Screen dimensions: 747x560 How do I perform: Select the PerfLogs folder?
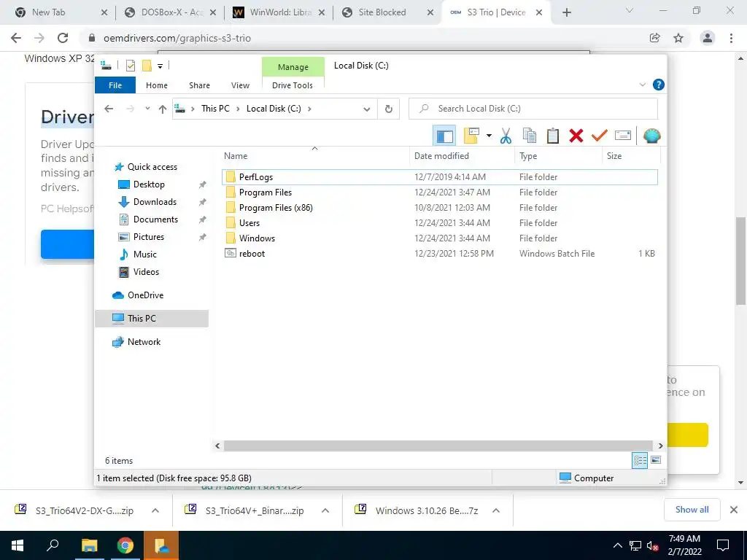(x=440, y=177)
